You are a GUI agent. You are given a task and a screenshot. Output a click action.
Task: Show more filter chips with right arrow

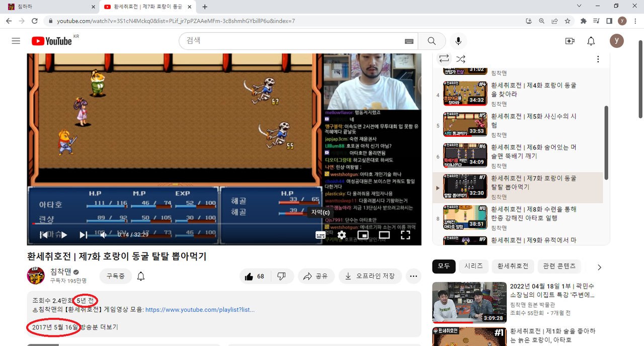[599, 267]
